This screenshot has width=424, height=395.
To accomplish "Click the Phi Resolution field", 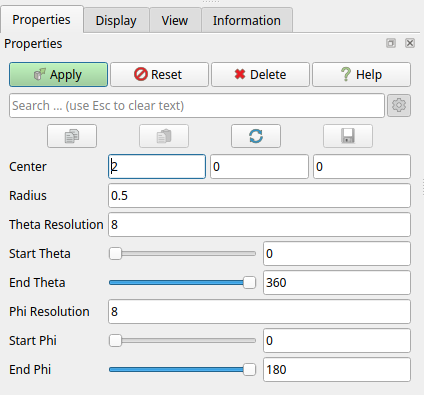I will click(259, 312).
